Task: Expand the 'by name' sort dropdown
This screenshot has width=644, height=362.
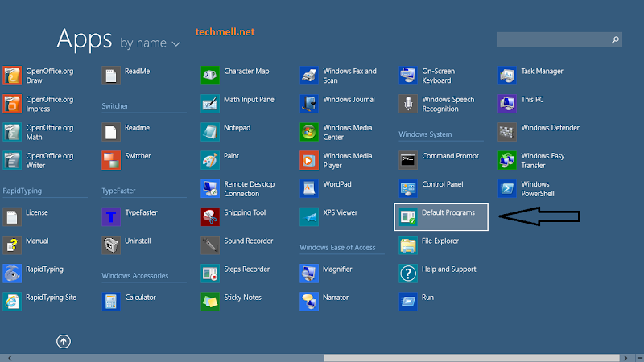Action: [151, 43]
